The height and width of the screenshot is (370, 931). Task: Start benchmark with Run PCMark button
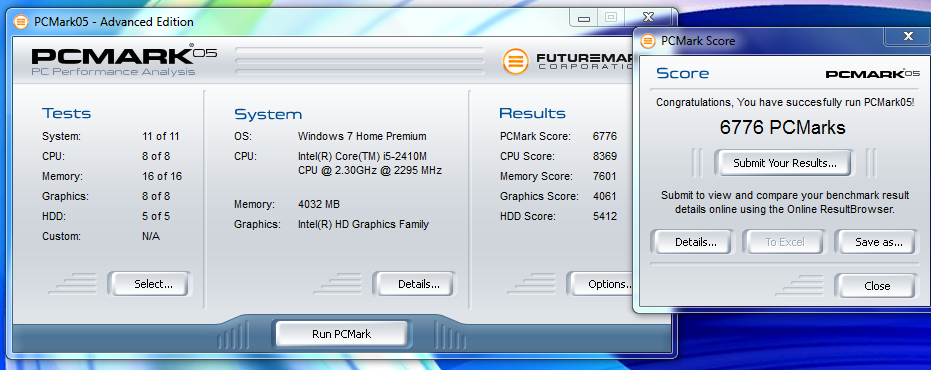[341, 334]
